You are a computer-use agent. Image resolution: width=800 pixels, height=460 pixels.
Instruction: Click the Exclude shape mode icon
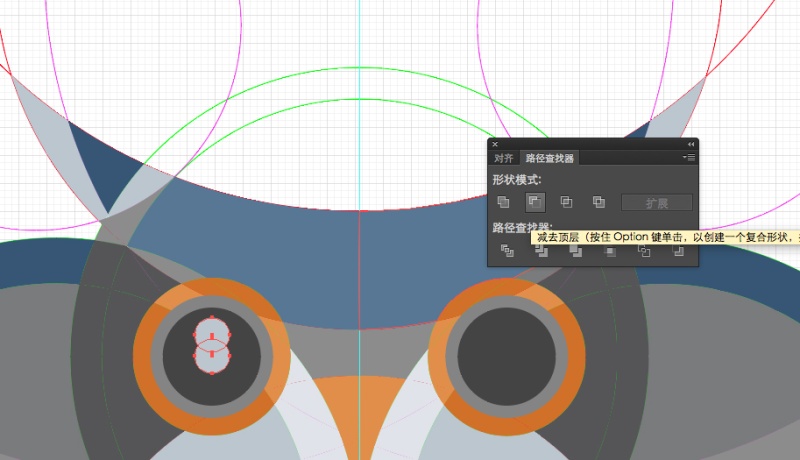coord(598,202)
